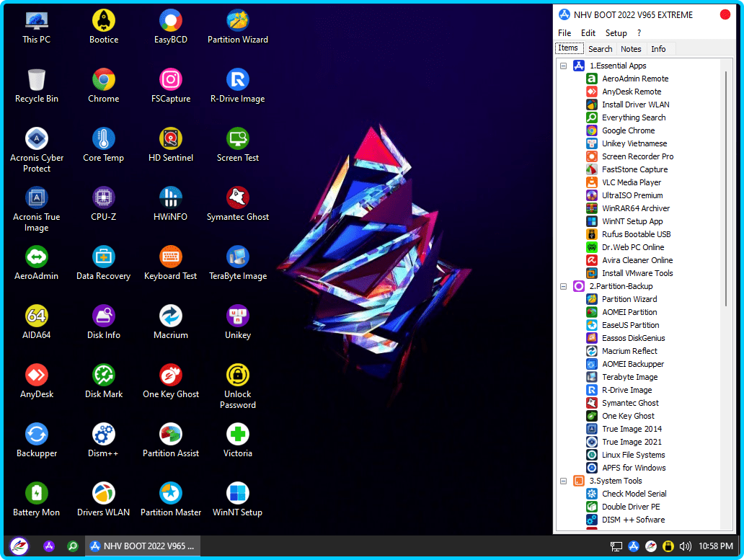Open the Setup menu
This screenshot has height=560, width=744.
tap(616, 33)
